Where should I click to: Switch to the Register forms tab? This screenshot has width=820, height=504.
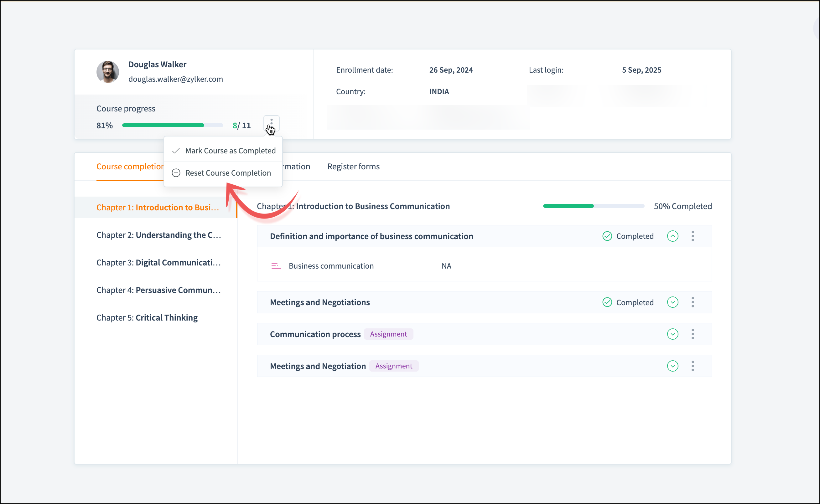pos(353,166)
